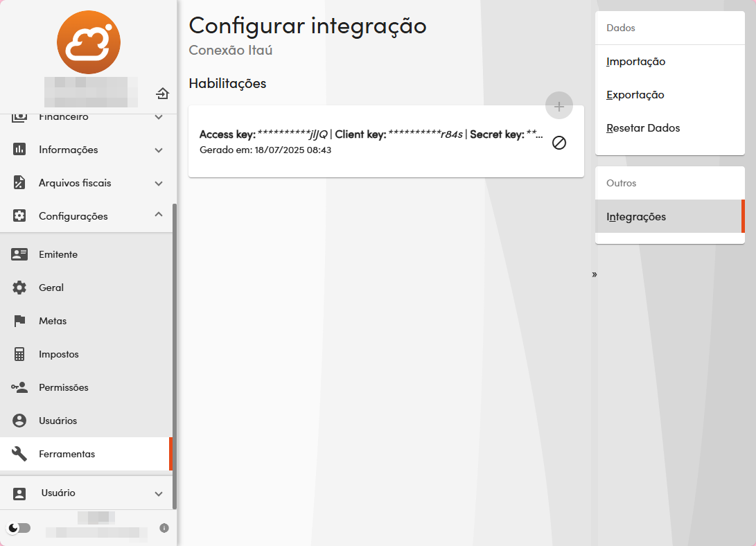Click the Permissões key-person icon

point(19,387)
